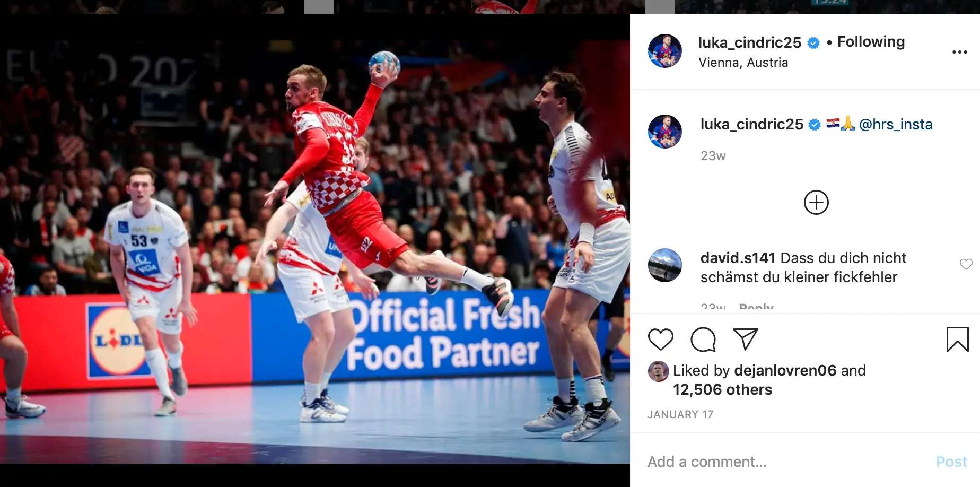Load more comments with the plus circle

[816, 202]
